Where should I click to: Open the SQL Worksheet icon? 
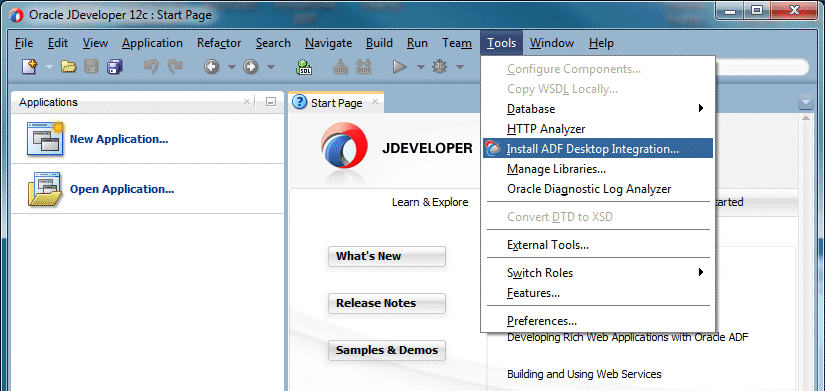tap(304, 67)
